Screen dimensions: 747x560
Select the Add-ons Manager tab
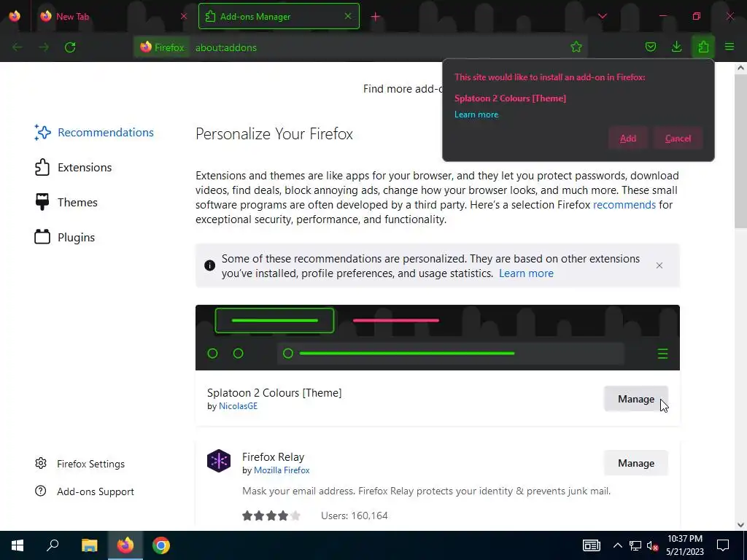(279, 16)
